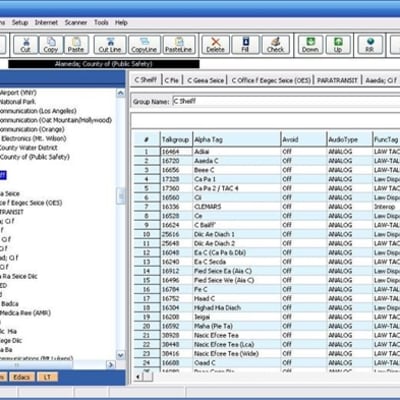Sort by the Alpha Tag column header

[x=236, y=140]
